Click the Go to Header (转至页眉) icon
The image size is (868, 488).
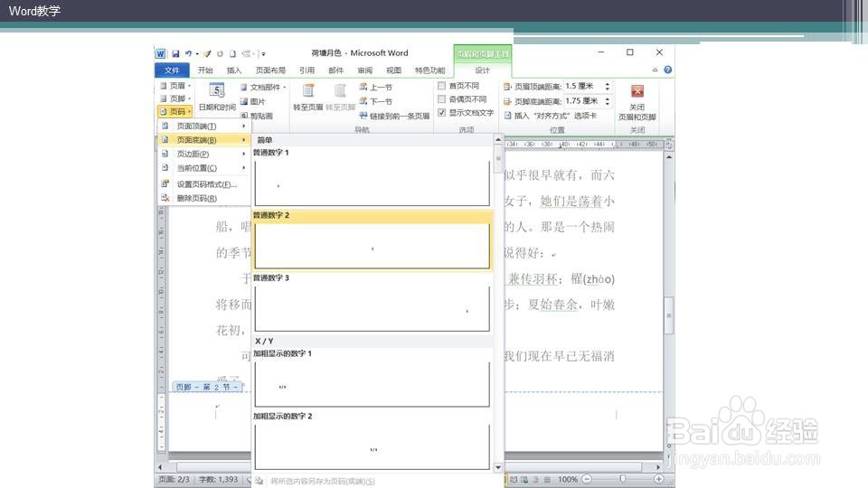[308, 90]
